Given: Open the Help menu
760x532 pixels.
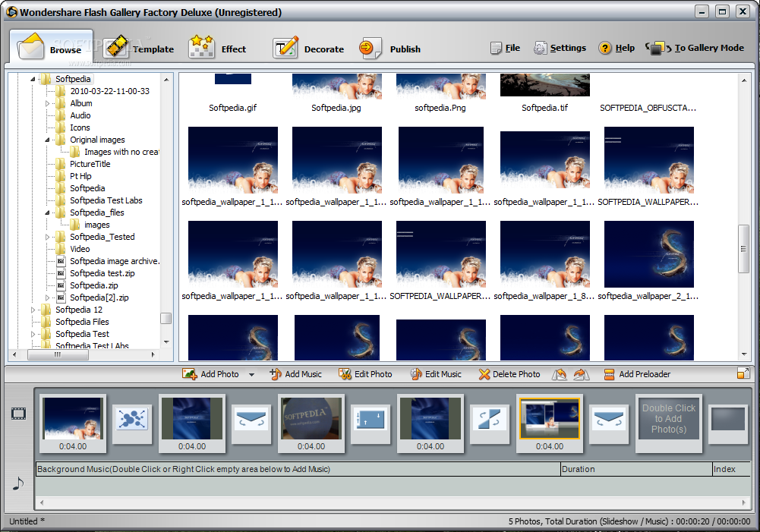Looking at the screenshot, I should 617,48.
